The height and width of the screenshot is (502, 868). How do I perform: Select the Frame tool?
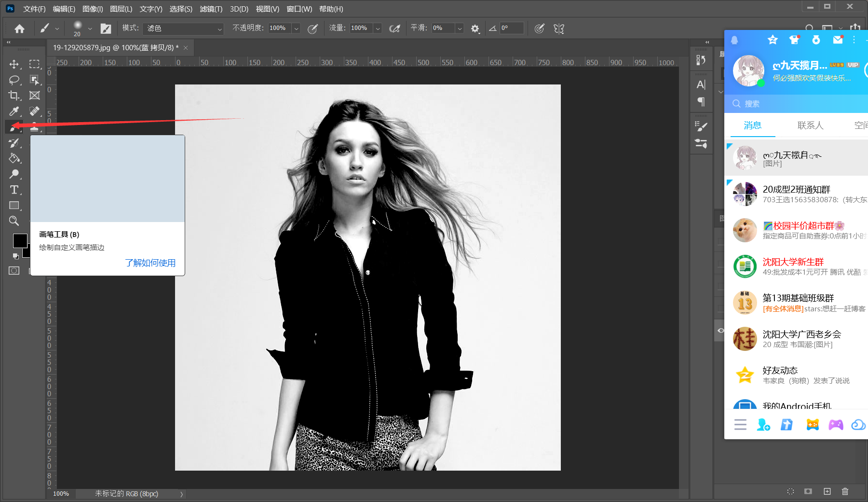pyautogui.click(x=34, y=96)
